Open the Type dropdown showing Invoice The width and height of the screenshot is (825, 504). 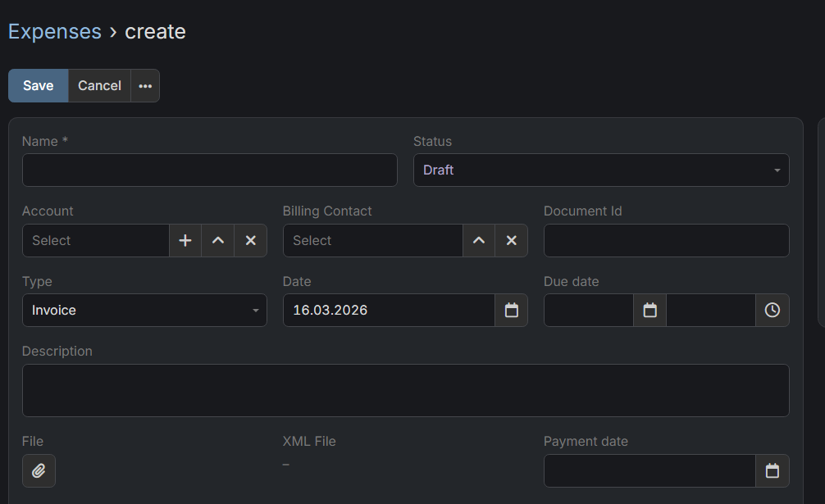click(x=144, y=310)
